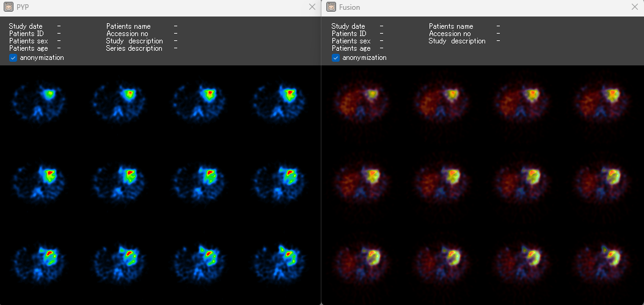
Task: Click 'Accession no' label in Fusion window
Action: (450, 34)
